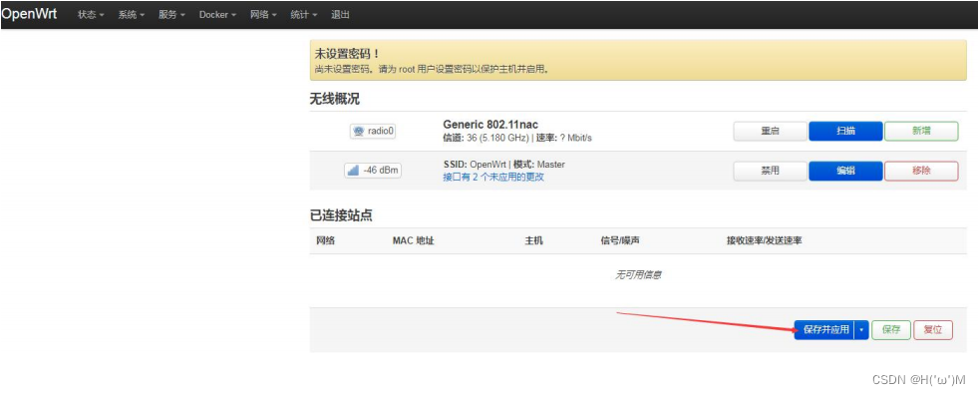Image resolution: width=980 pixels, height=396 pixels.
Task: Click the MAC 地址 column header
Action: [x=413, y=240]
